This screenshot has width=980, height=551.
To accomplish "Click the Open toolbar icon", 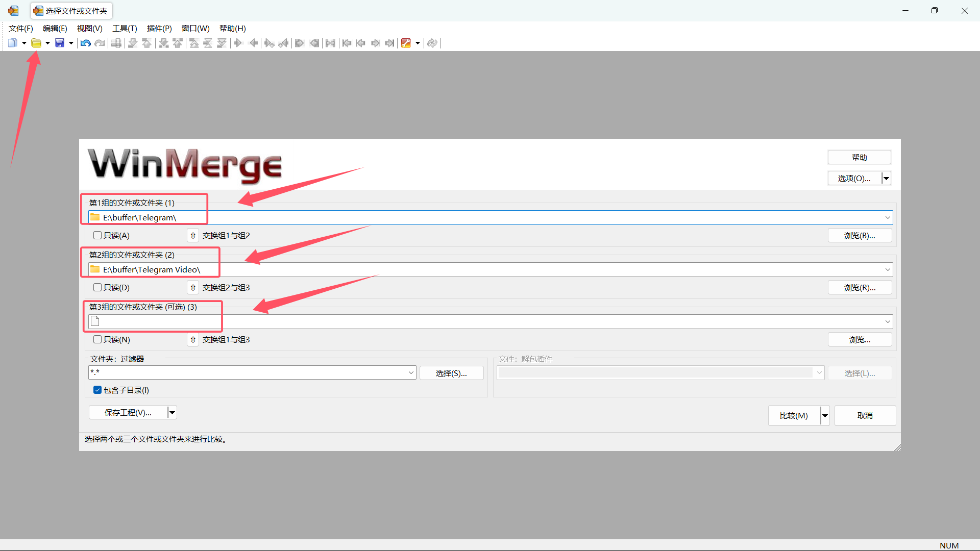I will coord(37,43).
